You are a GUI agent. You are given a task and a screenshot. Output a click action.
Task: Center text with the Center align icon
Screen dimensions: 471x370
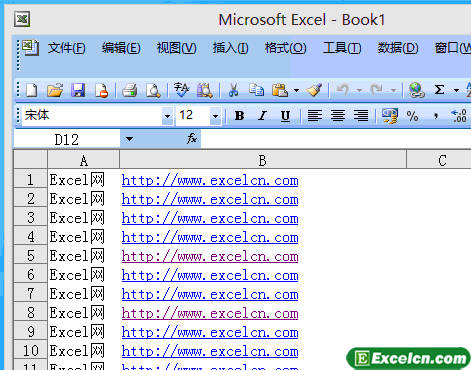point(338,116)
